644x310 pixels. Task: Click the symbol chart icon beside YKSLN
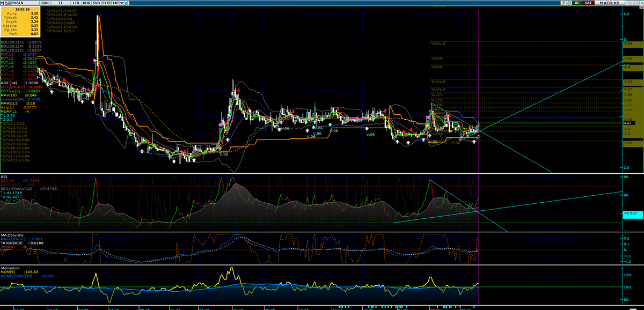[9, 3]
